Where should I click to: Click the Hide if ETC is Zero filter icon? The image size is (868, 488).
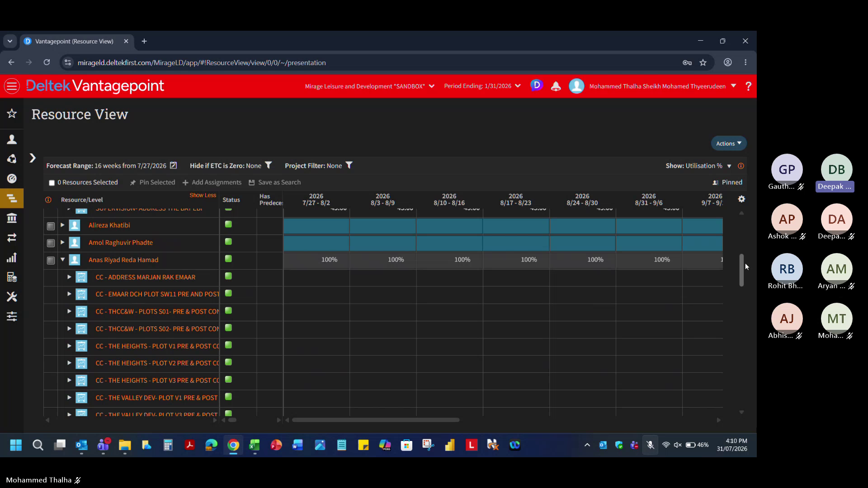(269, 165)
